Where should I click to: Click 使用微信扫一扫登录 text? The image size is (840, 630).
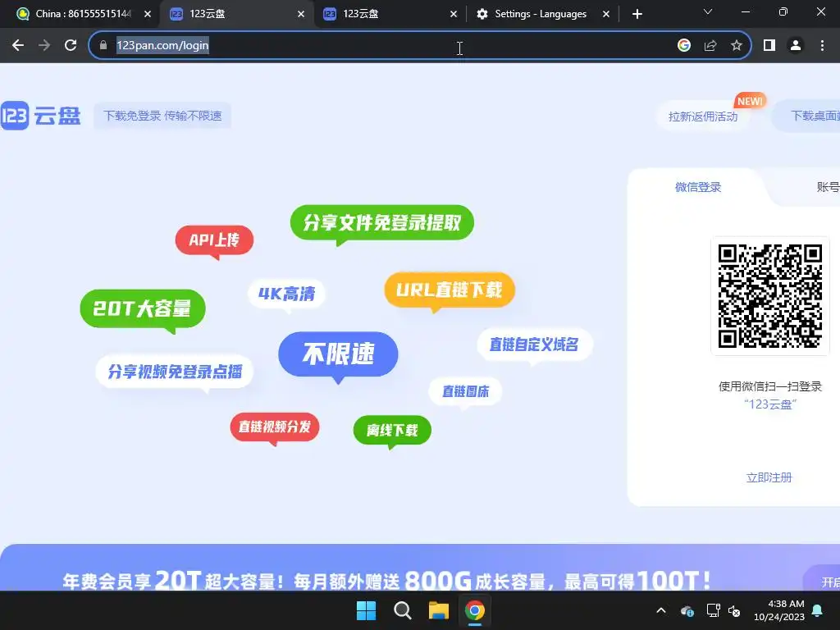769,386
